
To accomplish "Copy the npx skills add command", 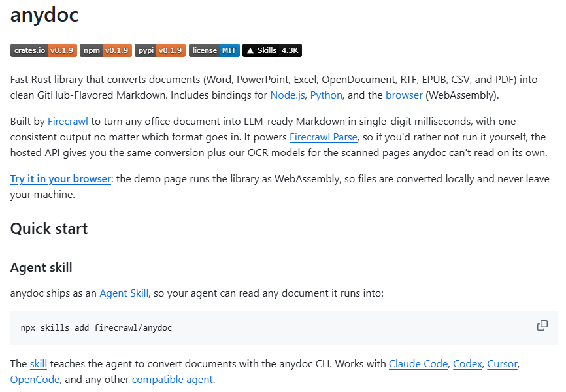I will pos(542,325).
